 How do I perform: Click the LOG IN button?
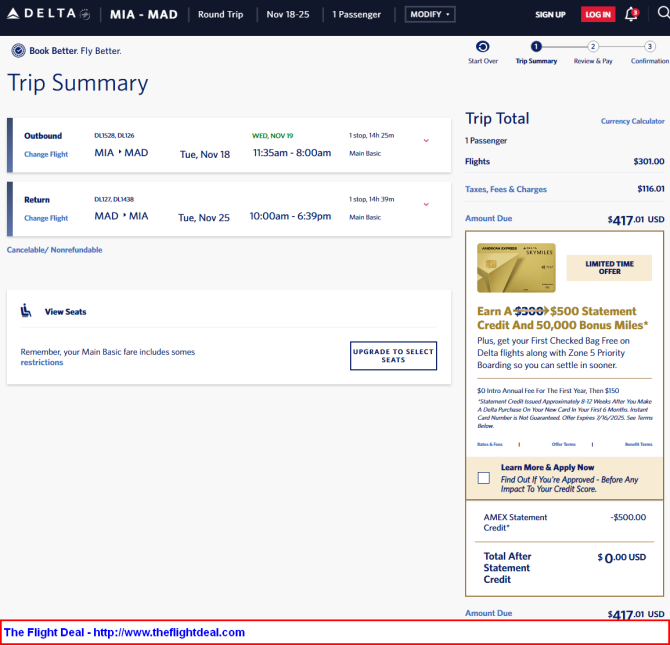coord(598,15)
